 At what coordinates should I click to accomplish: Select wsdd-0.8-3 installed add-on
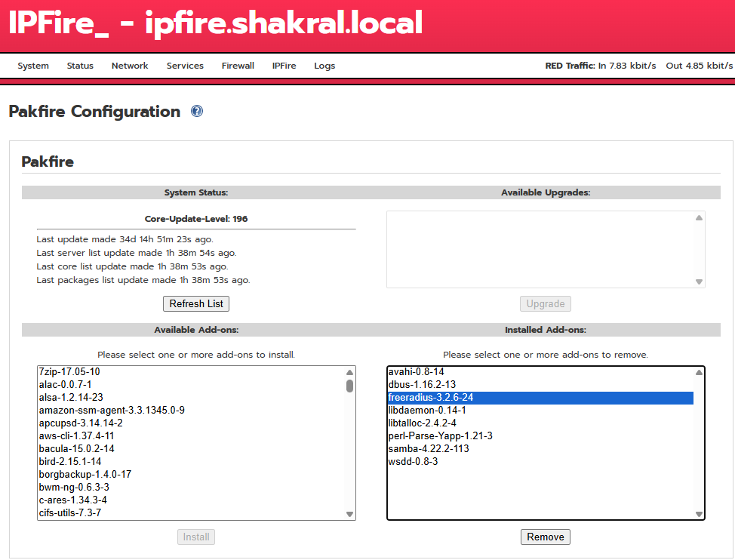(x=540, y=462)
